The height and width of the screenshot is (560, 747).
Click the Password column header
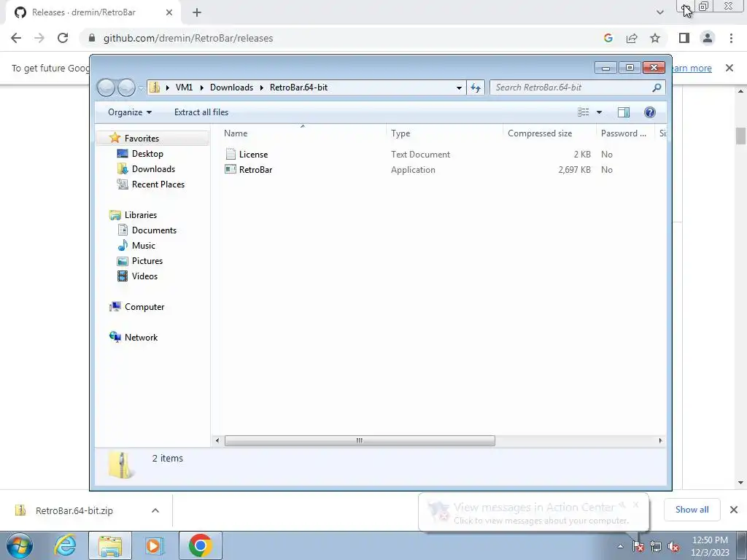coord(625,133)
